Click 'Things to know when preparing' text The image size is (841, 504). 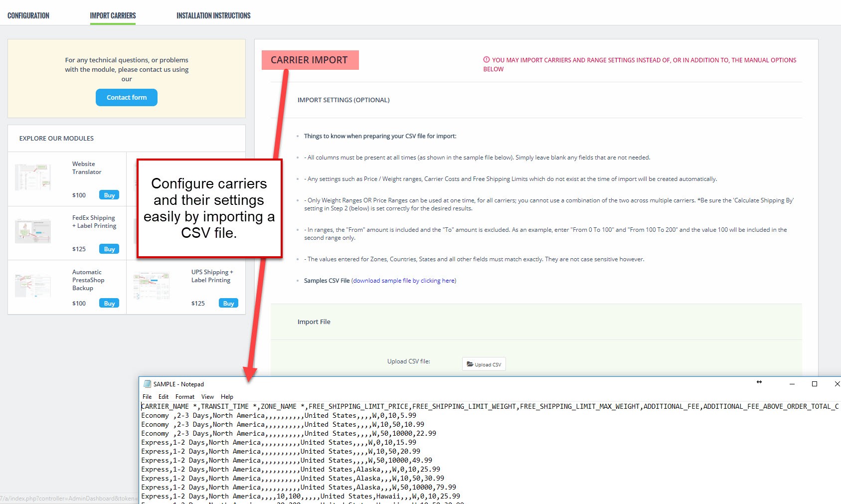(x=380, y=136)
